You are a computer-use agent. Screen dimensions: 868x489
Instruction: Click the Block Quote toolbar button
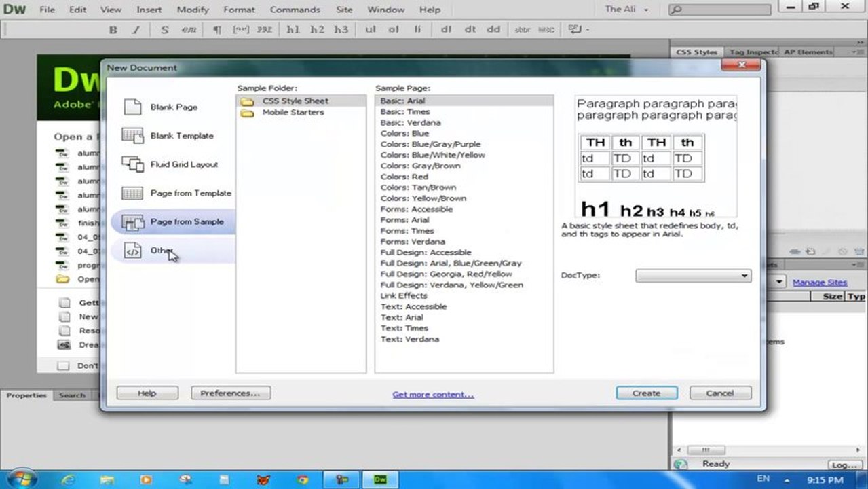[x=240, y=29]
